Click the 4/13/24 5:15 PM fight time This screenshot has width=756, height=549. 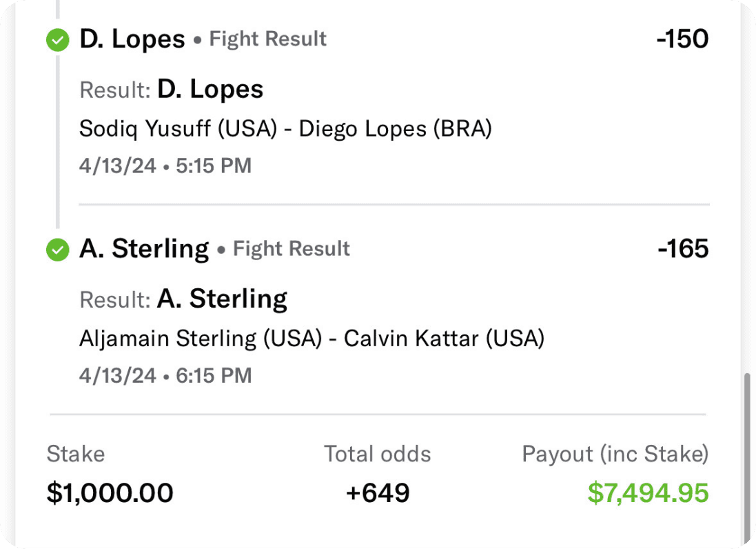165,166
